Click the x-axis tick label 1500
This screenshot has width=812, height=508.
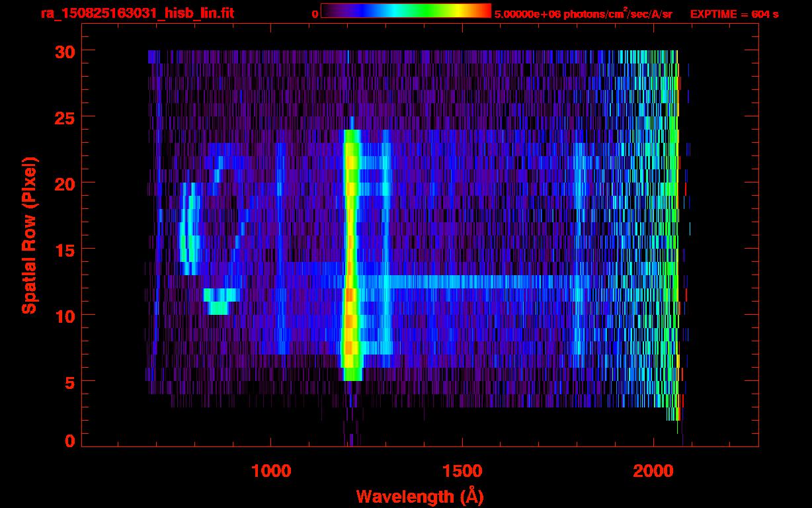(x=462, y=471)
